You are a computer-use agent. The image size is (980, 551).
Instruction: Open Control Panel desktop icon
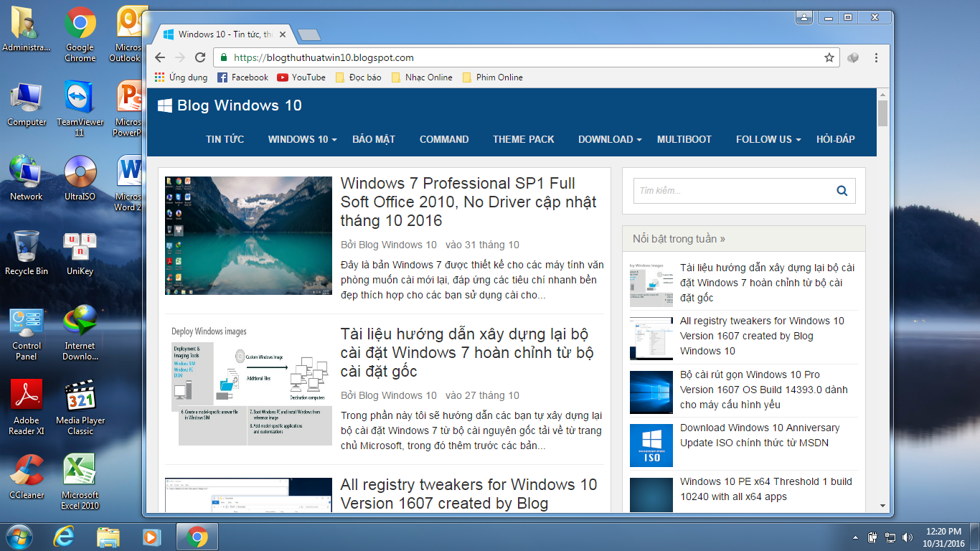tap(27, 332)
